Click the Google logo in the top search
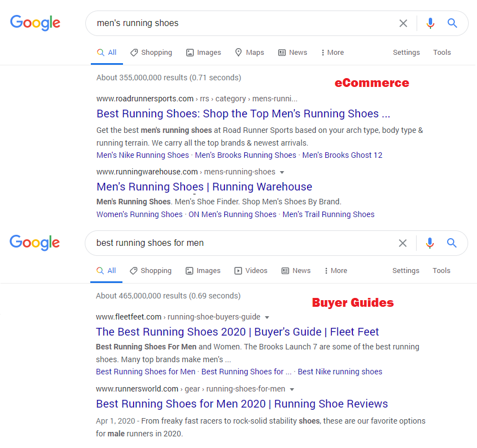The height and width of the screenshot is (448, 477). 35,23
